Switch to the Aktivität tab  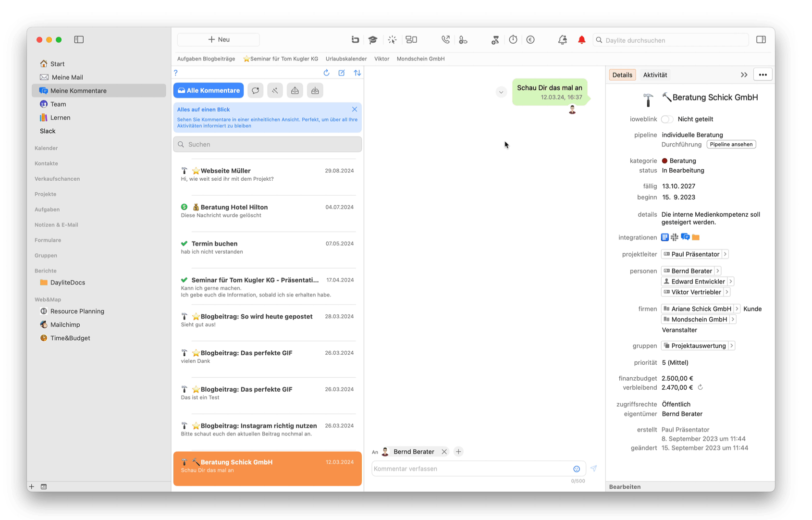pos(655,75)
